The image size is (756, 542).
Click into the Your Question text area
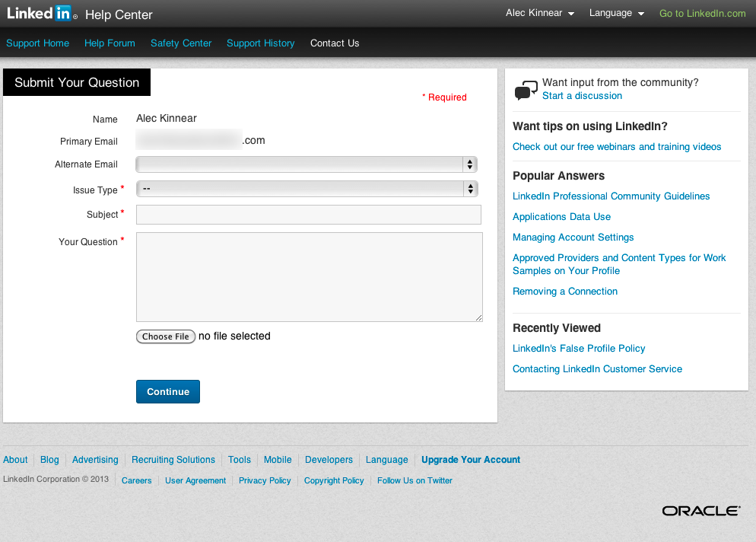click(309, 277)
